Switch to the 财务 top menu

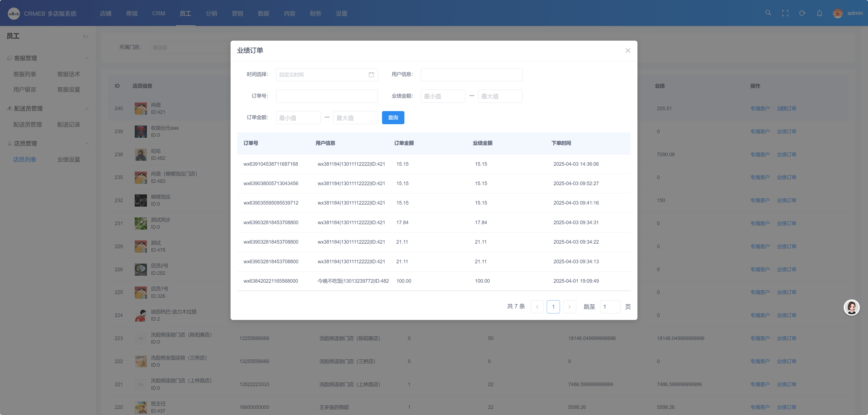point(315,14)
